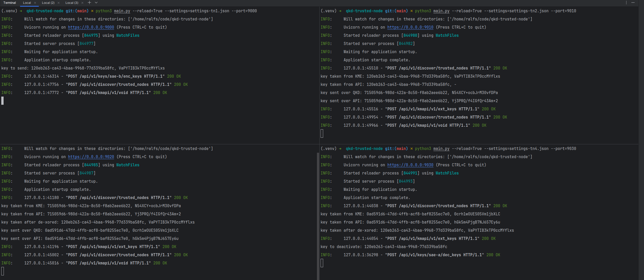Open main.py link in tn2 command line
The width and height of the screenshot is (644, 280).
coord(441,11)
